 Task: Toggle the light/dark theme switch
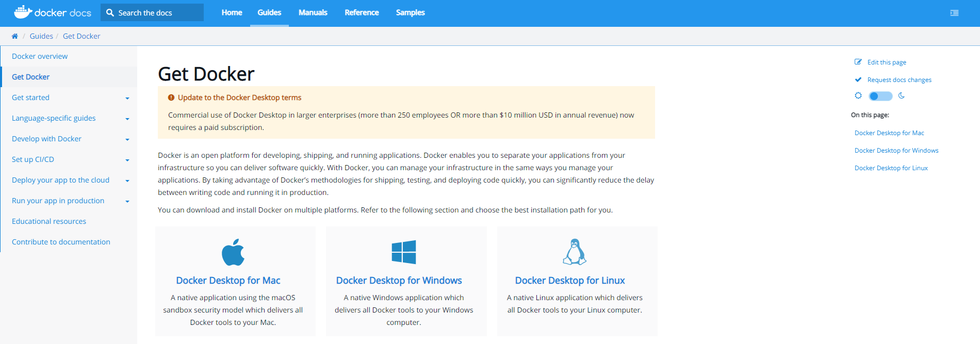pos(880,96)
